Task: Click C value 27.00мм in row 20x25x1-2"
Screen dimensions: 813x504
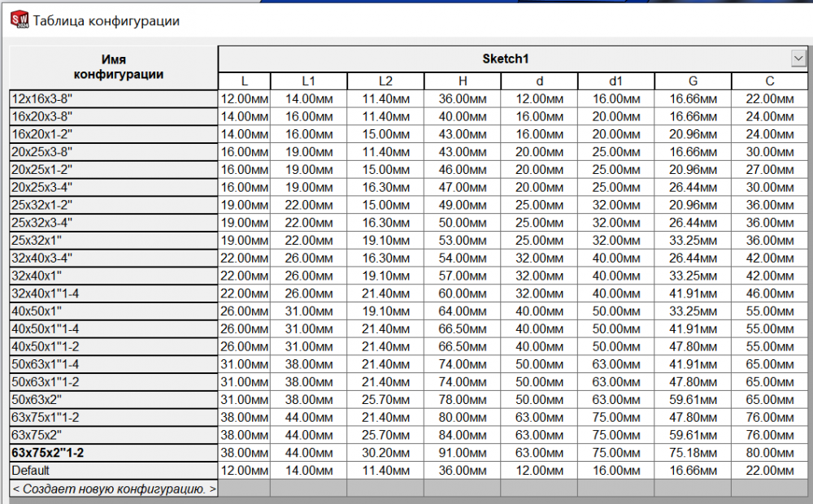Action: pos(769,170)
